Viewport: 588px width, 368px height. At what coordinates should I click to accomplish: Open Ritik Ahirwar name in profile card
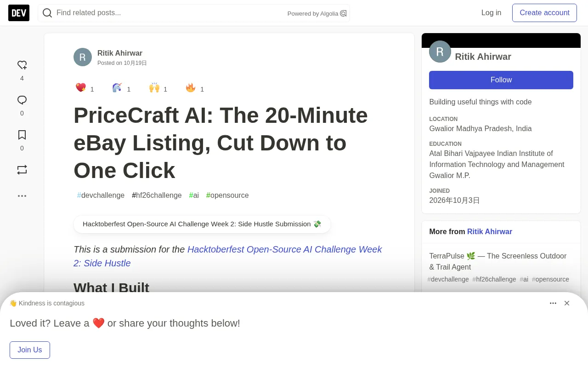483,57
